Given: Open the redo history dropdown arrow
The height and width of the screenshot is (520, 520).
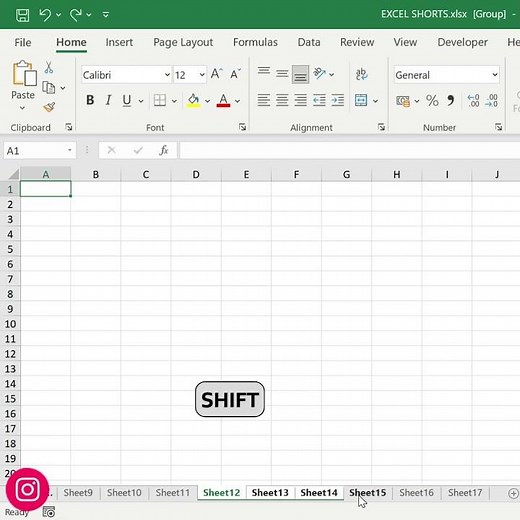Looking at the screenshot, I should click(89, 15).
